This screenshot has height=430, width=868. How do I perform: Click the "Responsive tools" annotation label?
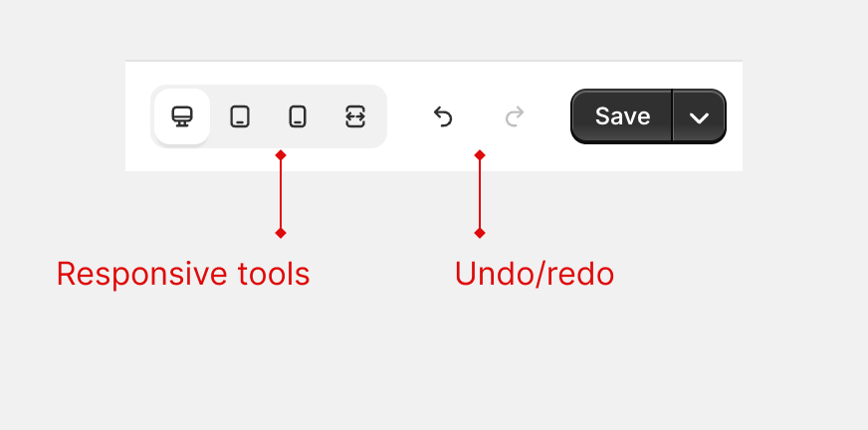pos(183,274)
